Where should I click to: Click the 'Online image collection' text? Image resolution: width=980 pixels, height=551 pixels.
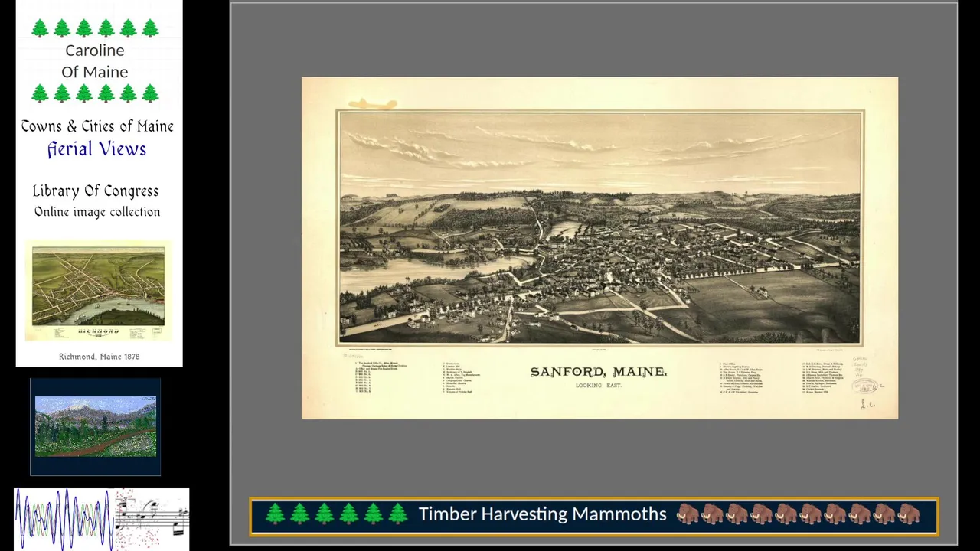pyautogui.click(x=97, y=212)
